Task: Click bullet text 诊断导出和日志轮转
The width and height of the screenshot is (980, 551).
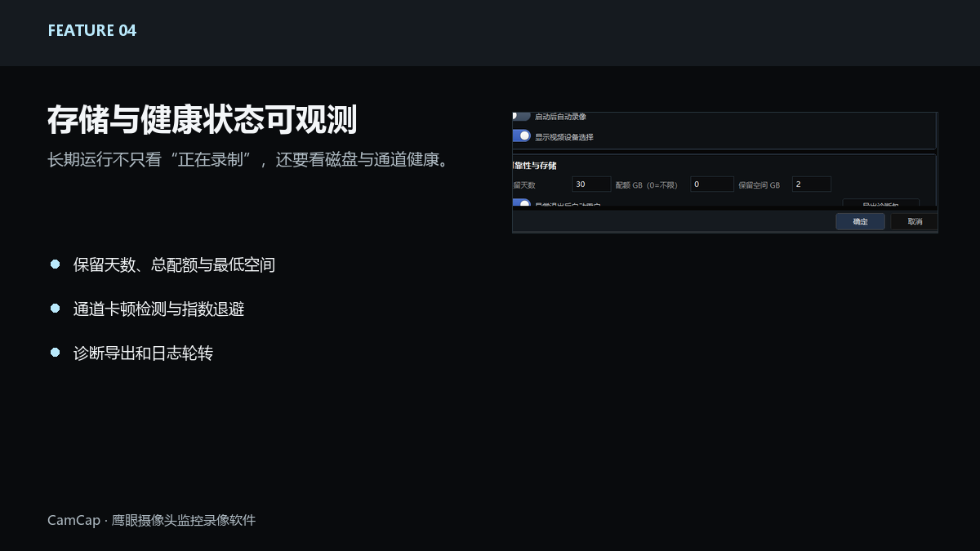Action: coord(143,353)
